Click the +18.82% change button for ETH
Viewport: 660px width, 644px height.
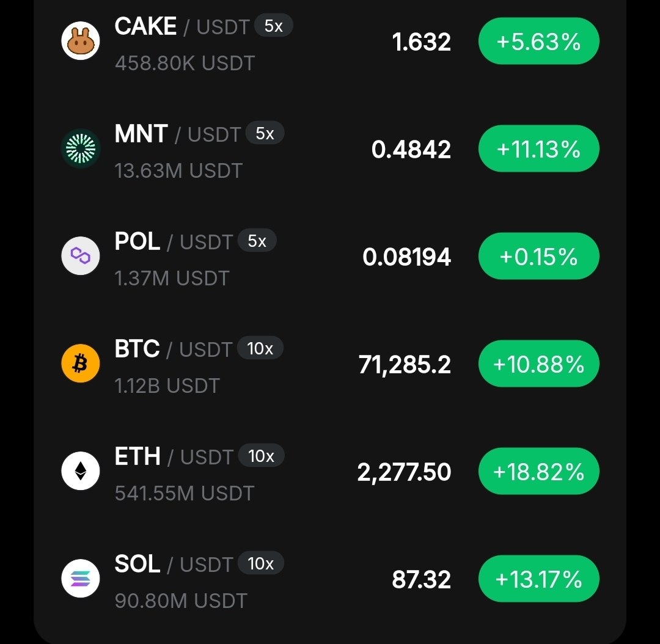tap(539, 471)
